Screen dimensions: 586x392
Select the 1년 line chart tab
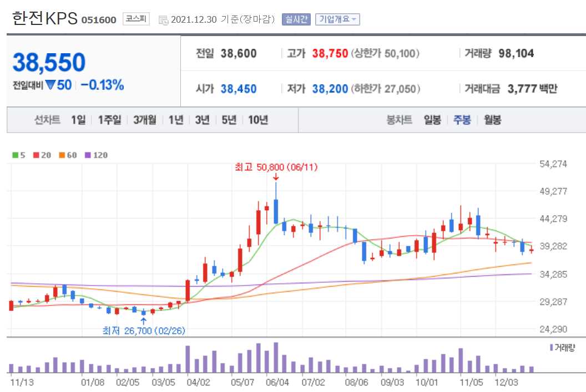click(176, 120)
